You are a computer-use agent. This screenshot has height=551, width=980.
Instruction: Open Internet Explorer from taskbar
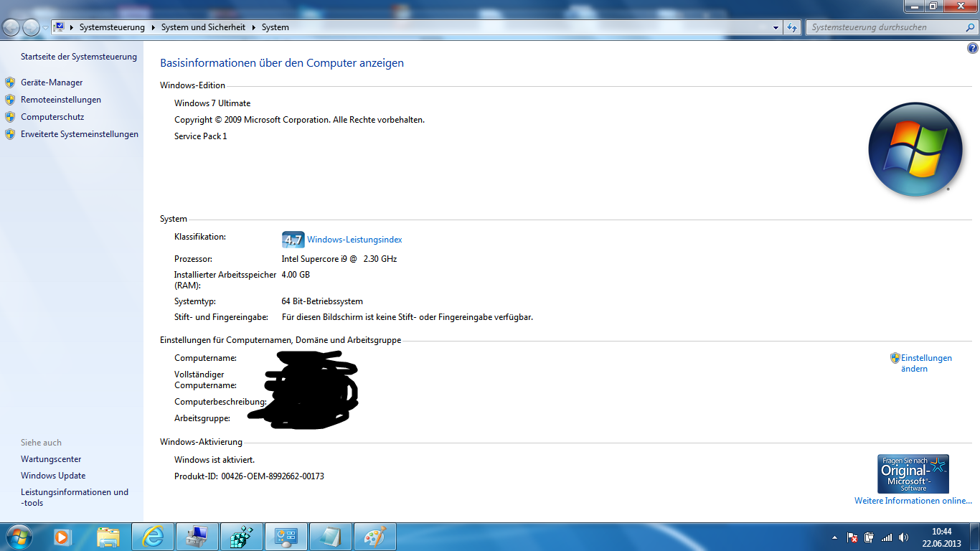click(x=153, y=537)
